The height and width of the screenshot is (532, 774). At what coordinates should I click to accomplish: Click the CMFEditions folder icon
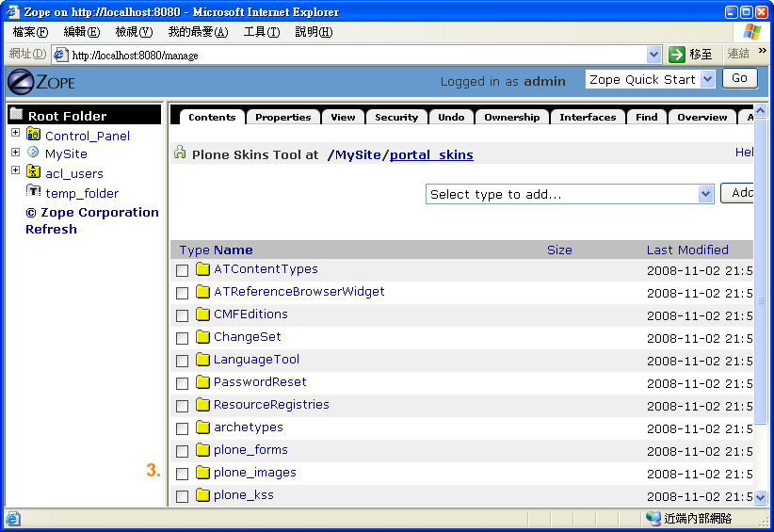[x=202, y=314]
